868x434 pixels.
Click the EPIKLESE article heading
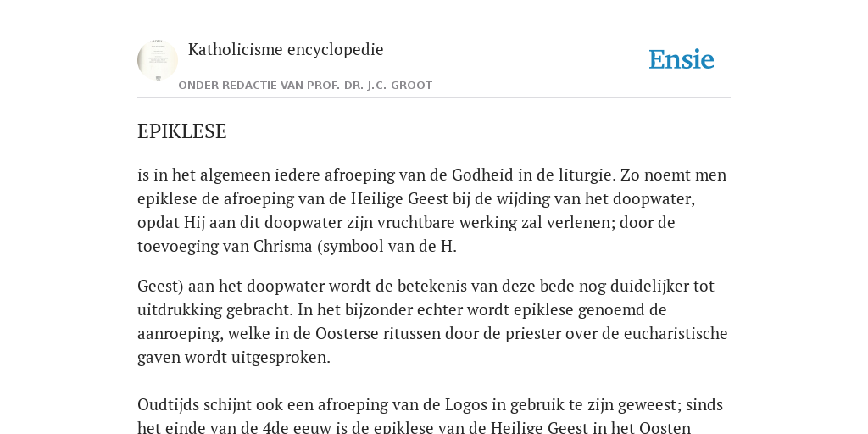pyautogui.click(x=182, y=131)
